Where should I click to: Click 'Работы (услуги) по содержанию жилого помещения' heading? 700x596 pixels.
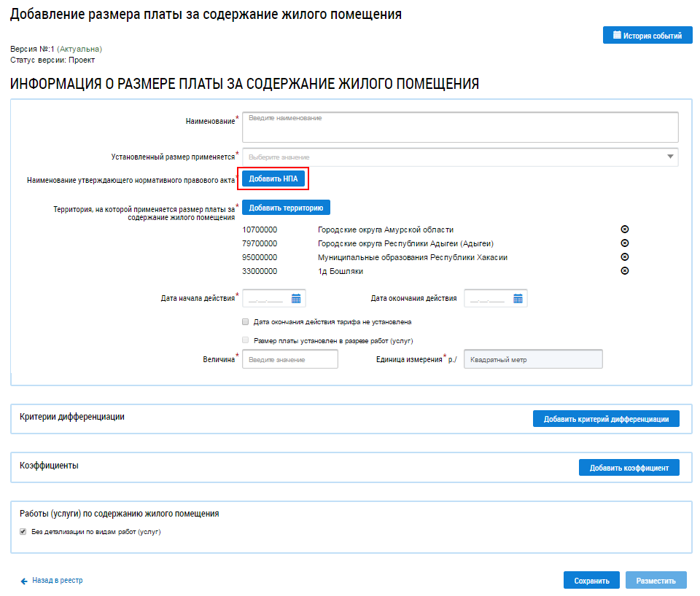pos(119,514)
